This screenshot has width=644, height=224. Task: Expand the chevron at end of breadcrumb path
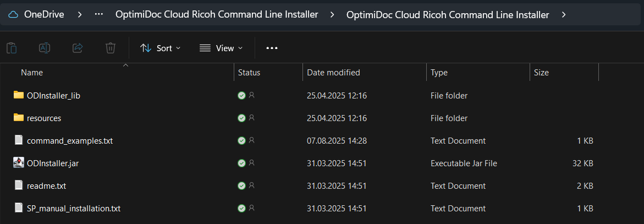(564, 15)
